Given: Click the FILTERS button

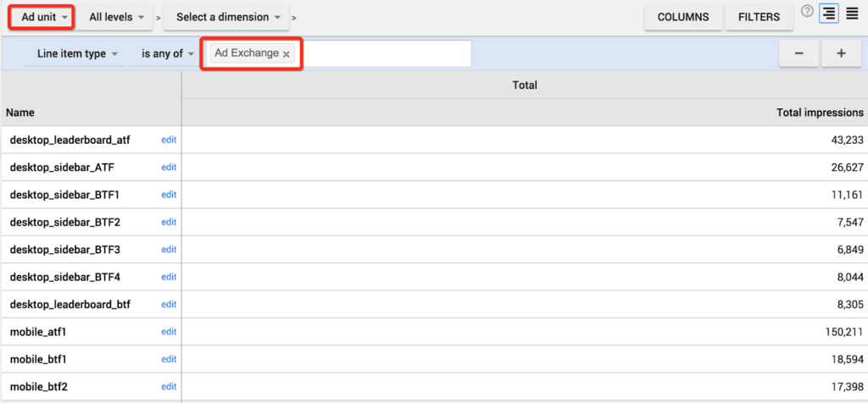Looking at the screenshot, I should click(759, 17).
